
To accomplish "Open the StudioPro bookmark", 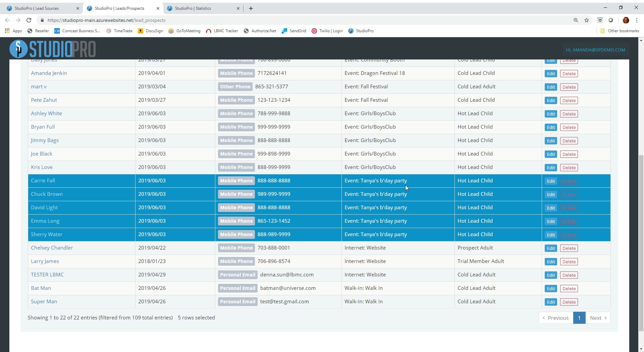I will tap(361, 31).
